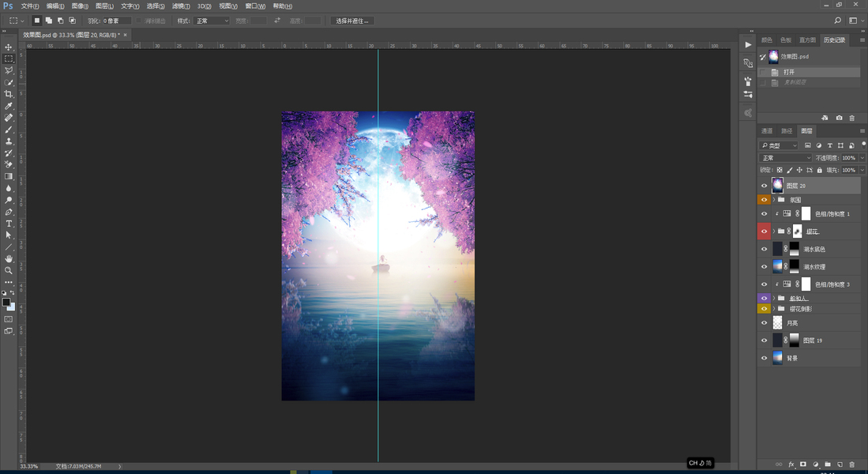
Task: Hide the 樱花 group
Action: 764,231
